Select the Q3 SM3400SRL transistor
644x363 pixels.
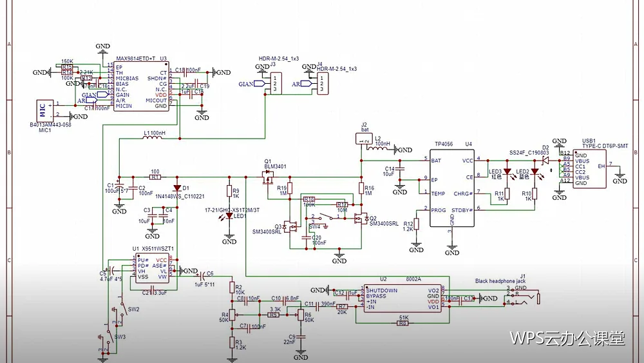click(x=291, y=226)
